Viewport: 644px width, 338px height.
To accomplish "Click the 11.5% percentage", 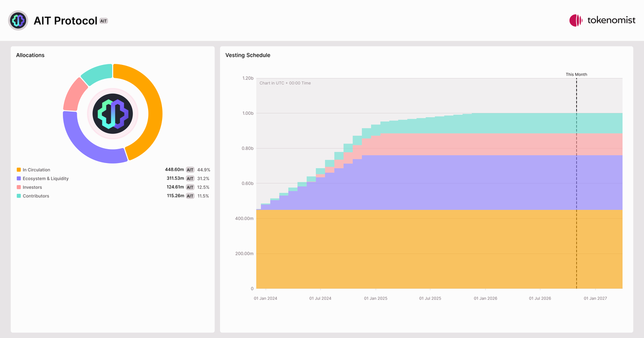I will (203, 196).
